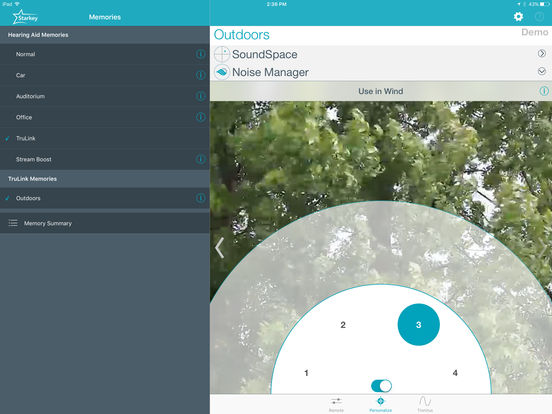This screenshot has width=552, height=414.
Task: Select noise level 1
Action: pyautogui.click(x=306, y=373)
